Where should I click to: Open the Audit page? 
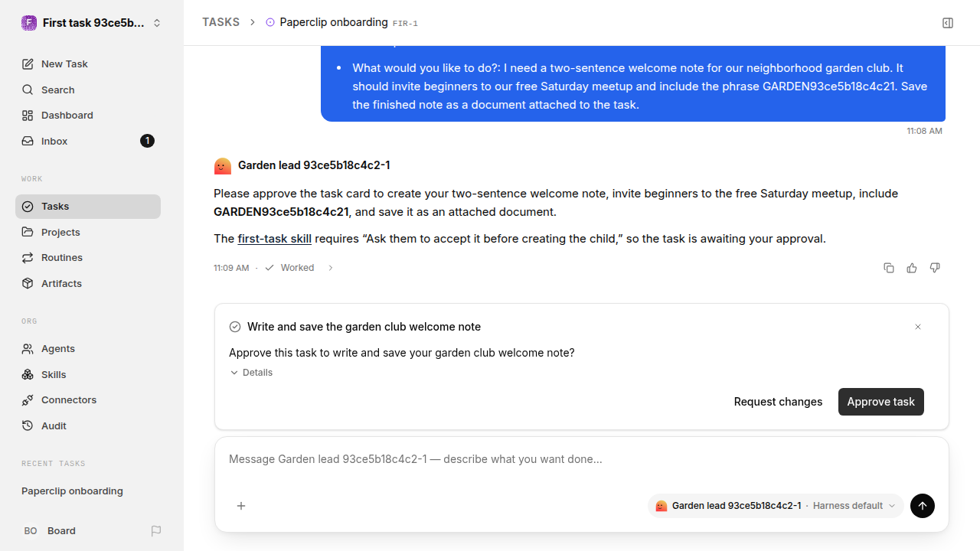[88, 425]
